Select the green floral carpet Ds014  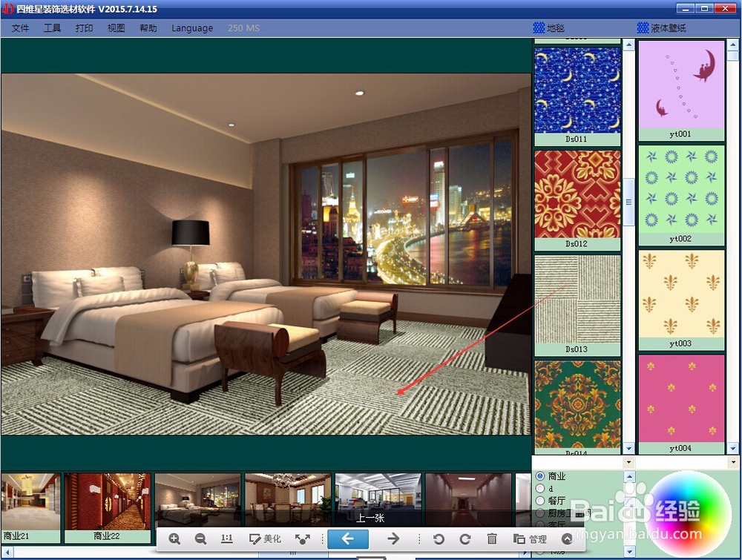point(577,406)
